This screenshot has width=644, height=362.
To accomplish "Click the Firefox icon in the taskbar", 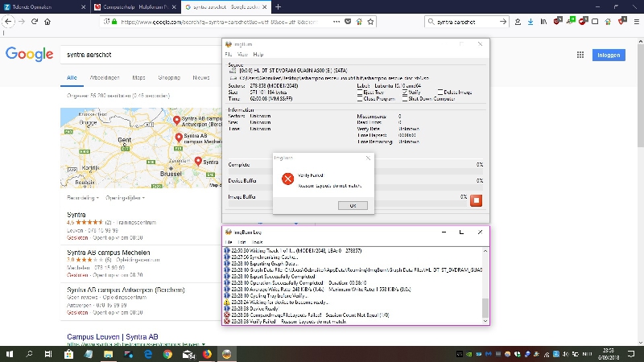I will (207, 352).
